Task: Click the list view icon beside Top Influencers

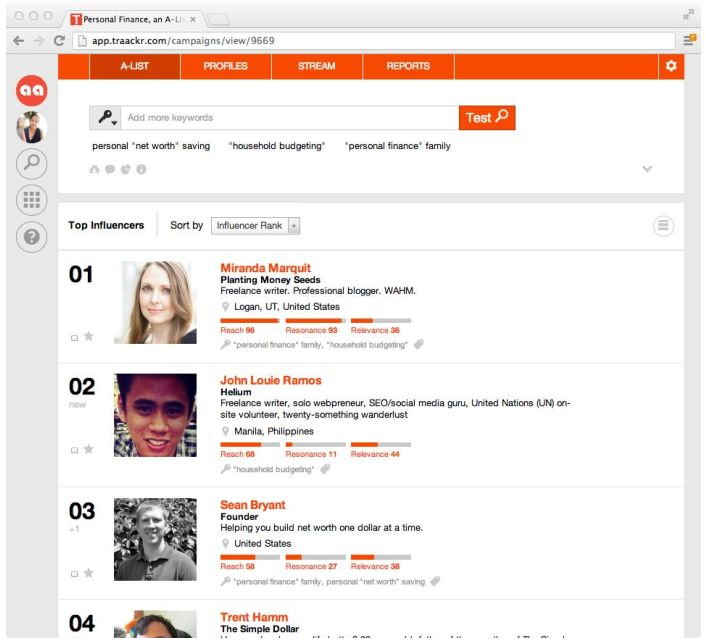Action: point(662,226)
